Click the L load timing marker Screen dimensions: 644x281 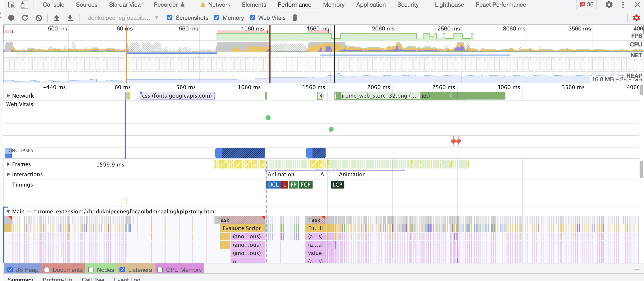point(284,185)
